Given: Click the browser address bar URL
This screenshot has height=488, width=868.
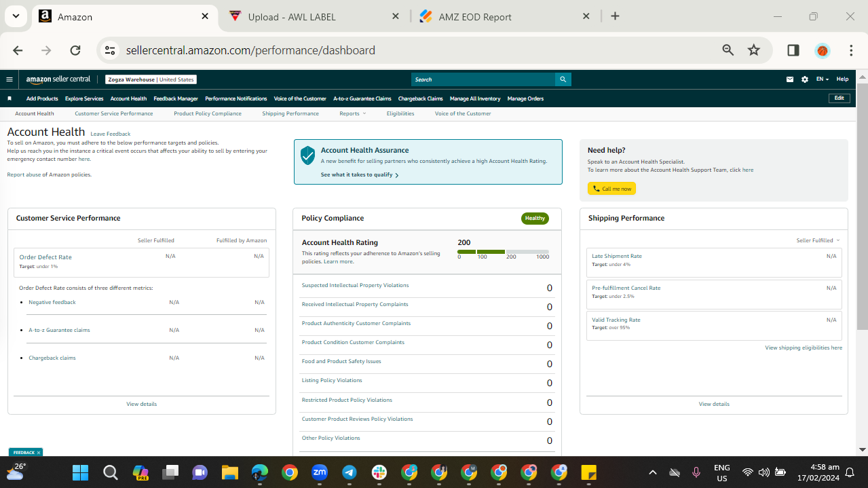Looking at the screenshot, I should point(250,50).
